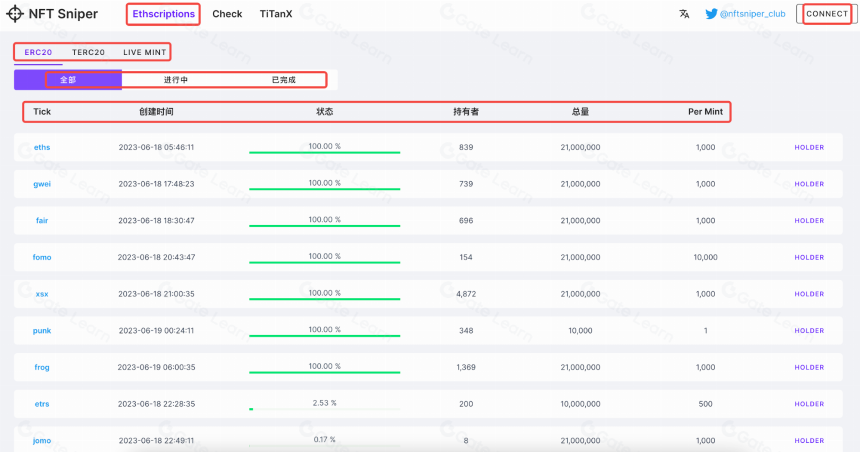This screenshot has height=452, width=860.
Task: Click HOLDER button in eths row
Action: pyautogui.click(x=809, y=148)
